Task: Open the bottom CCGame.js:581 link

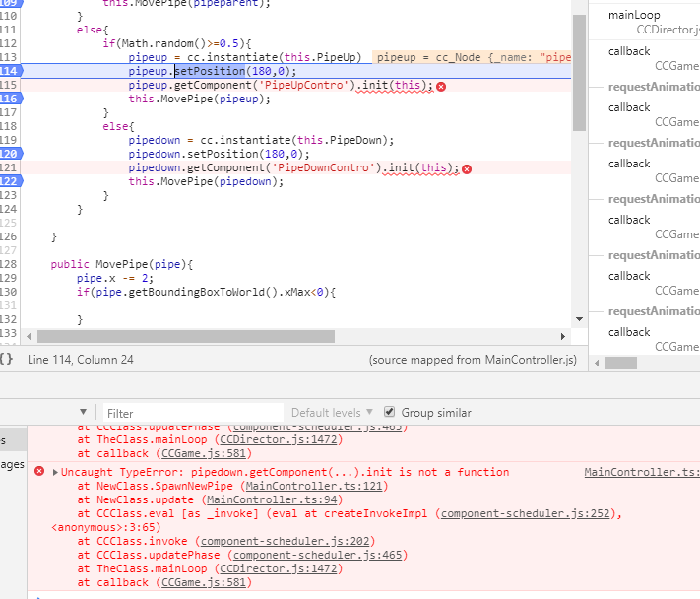Action: tap(204, 582)
